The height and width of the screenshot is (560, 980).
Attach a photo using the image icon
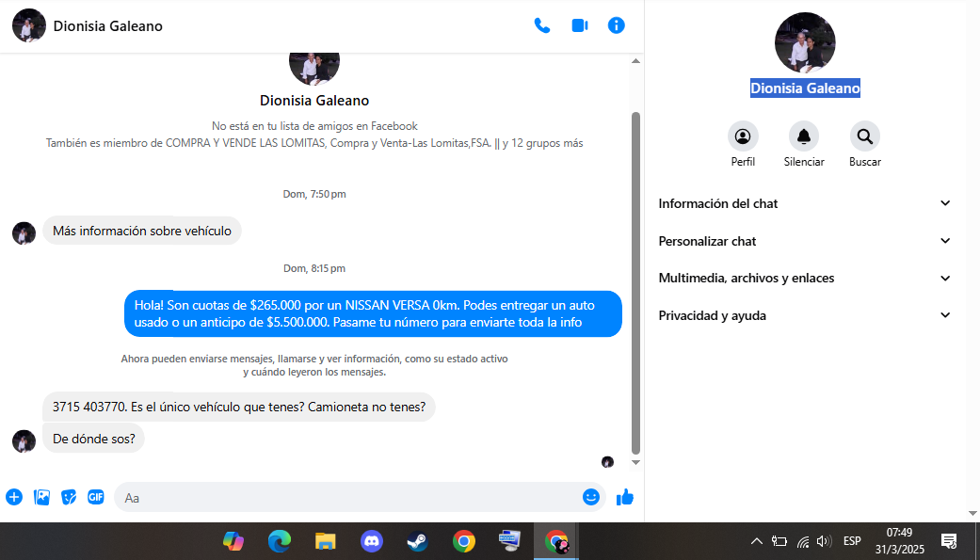pyautogui.click(x=41, y=498)
